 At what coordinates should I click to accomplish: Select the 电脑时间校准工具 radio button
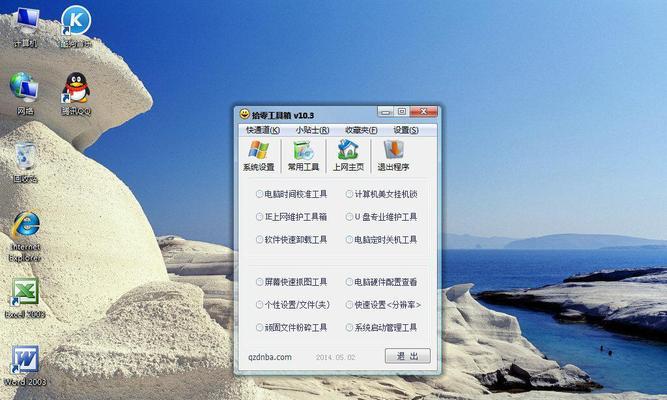(259, 194)
